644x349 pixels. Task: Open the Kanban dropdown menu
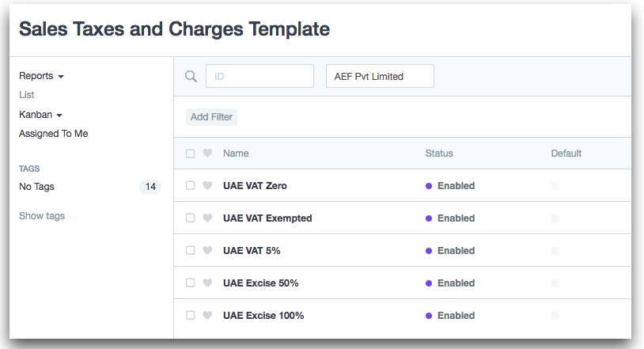40,115
